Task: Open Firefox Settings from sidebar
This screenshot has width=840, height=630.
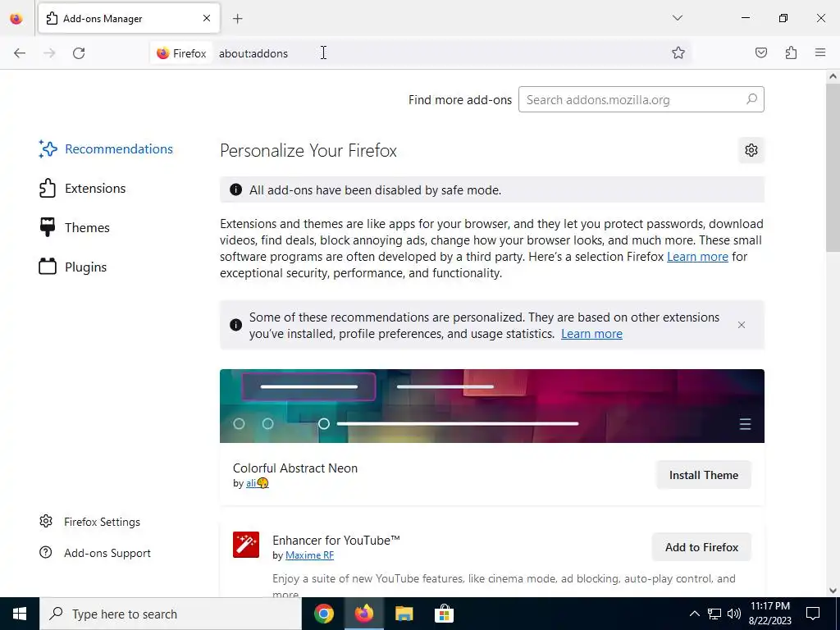Action: click(x=90, y=522)
